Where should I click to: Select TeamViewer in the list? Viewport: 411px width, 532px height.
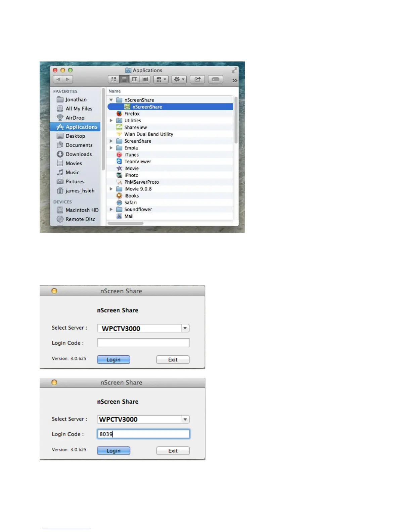coord(170,161)
